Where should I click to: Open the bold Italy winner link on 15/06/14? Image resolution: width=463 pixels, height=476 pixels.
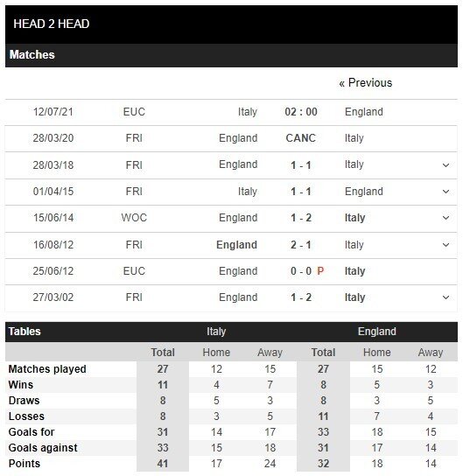click(354, 218)
